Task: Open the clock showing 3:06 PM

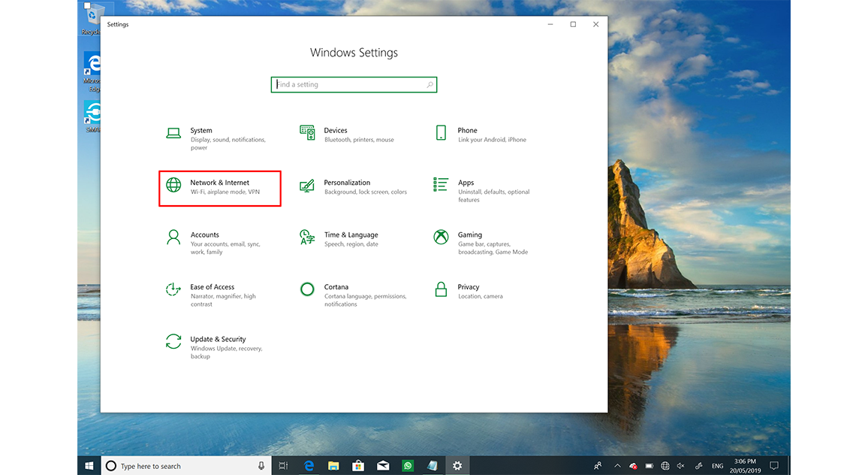Action: point(745,465)
